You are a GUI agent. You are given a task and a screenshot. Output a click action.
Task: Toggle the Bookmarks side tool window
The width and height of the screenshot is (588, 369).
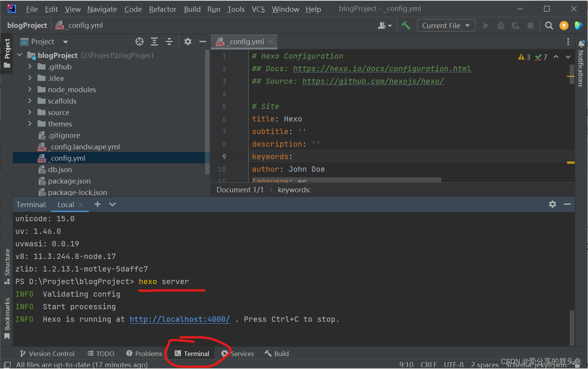(x=7, y=319)
